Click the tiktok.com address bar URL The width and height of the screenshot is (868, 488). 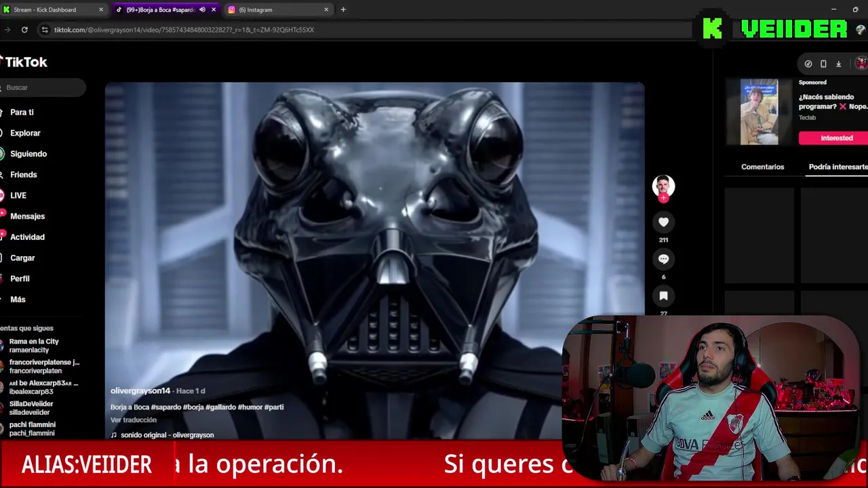click(x=184, y=30)
